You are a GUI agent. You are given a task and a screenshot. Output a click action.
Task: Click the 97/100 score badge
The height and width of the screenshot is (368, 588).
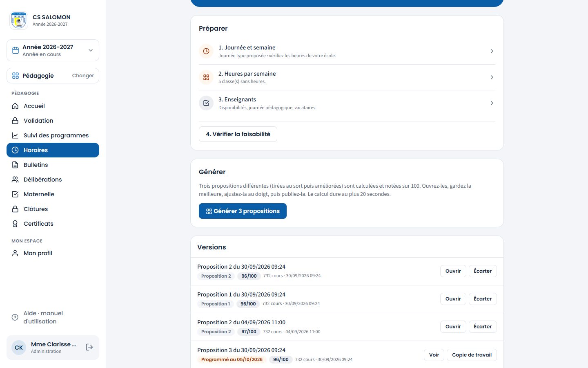pos(249,332)
